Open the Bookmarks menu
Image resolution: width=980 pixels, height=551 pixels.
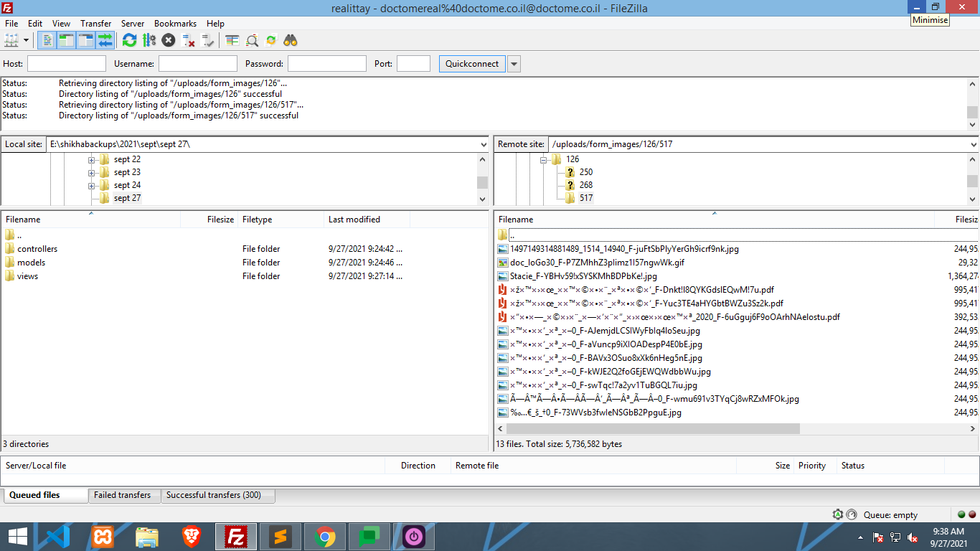175,24
